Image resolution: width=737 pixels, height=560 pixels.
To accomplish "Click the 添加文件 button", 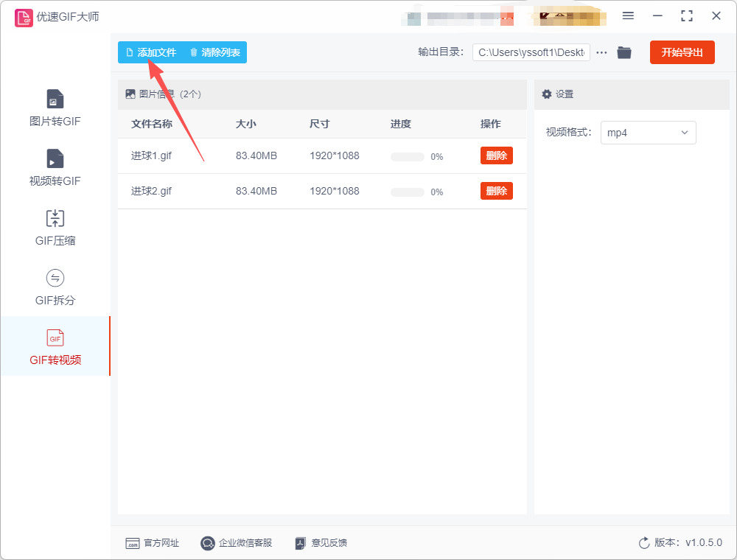I will click(151, 52).
